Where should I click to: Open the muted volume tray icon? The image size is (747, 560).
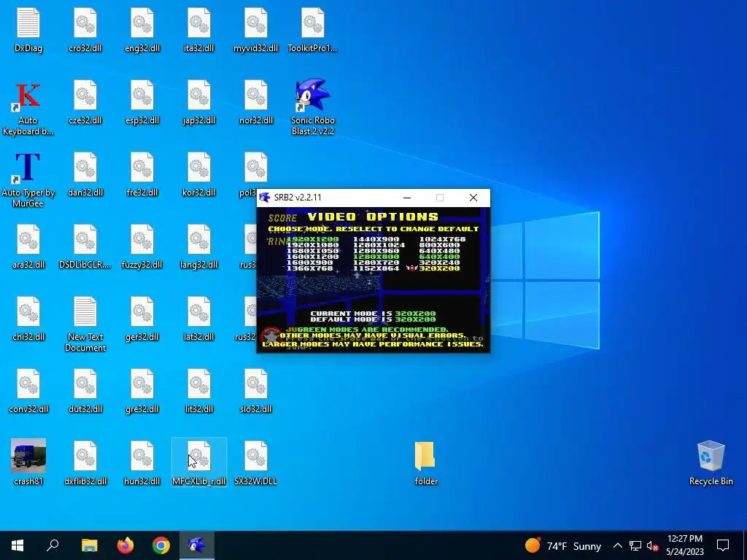(x=653, y=545)
